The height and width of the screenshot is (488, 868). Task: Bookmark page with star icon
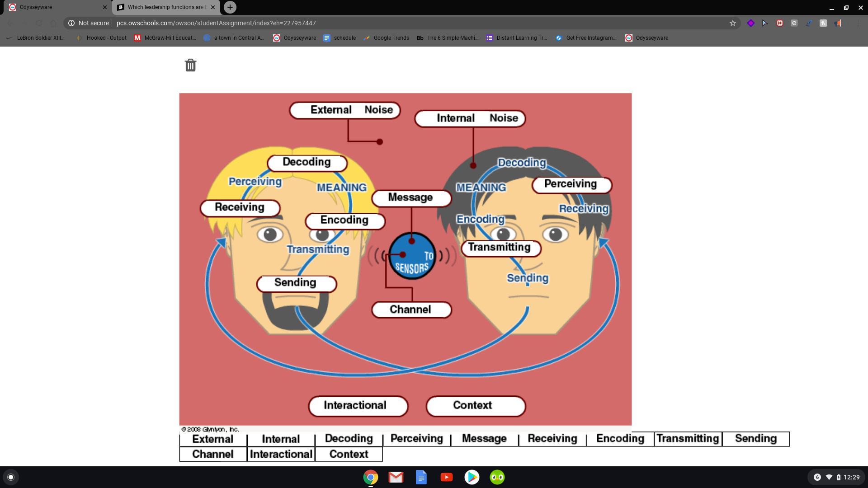(x=732, y=23)
